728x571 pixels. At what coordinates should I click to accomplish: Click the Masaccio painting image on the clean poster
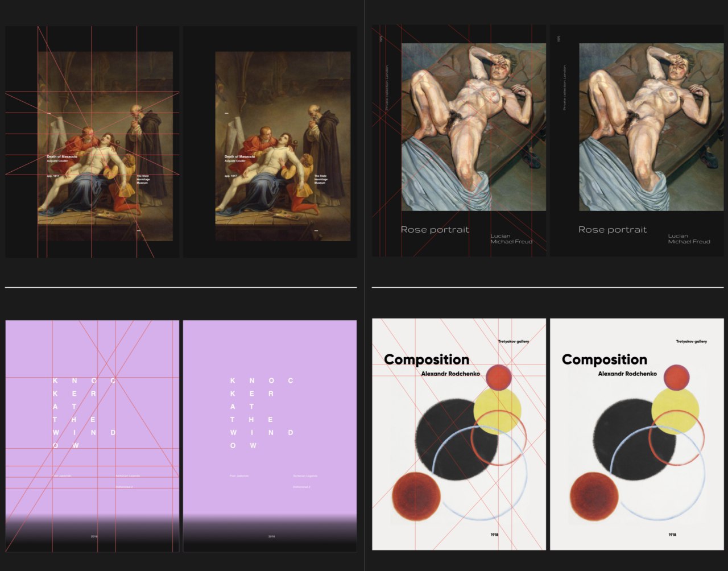[283, 146]
